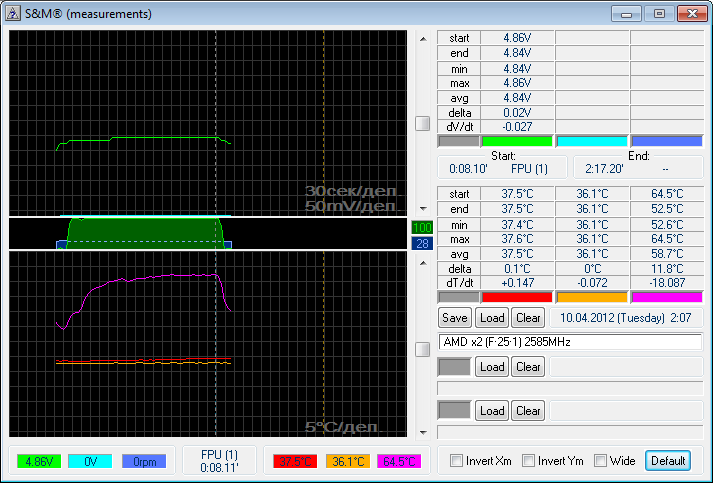The width and height of the screenshot is (713, 483).
Task: Minimize the S&M measurements window
Action: pyautogui.click(x=627, y=14)
